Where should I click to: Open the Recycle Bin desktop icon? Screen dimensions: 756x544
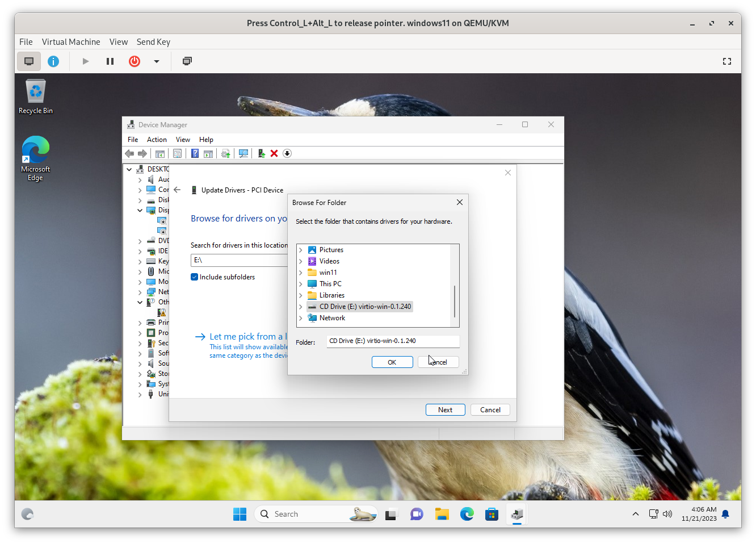click(x=36, y=97)
